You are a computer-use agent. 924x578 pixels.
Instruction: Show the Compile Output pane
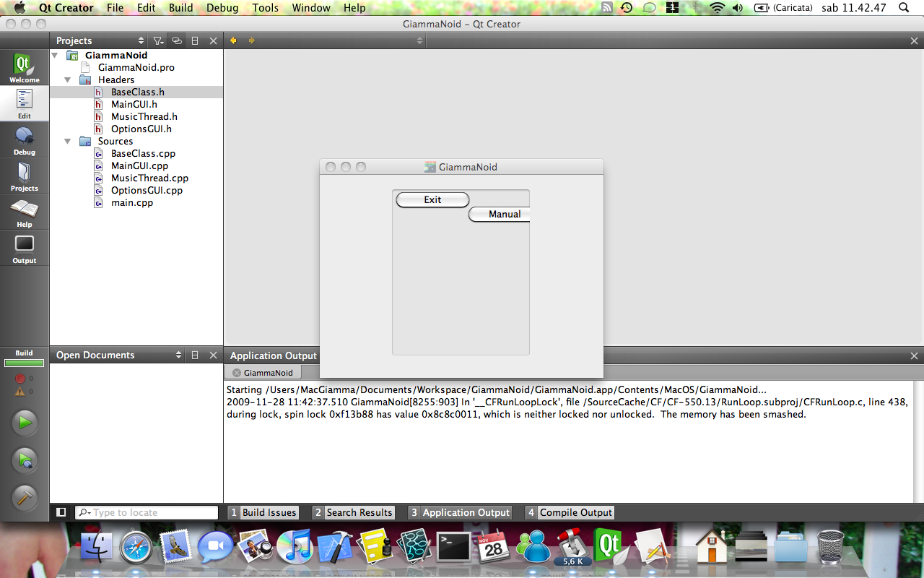click(570, 512)
